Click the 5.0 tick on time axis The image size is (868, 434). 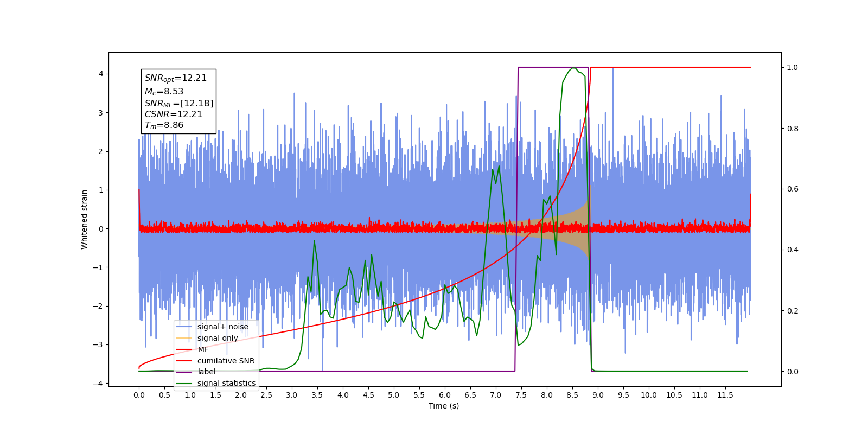[x=394, y=395]
